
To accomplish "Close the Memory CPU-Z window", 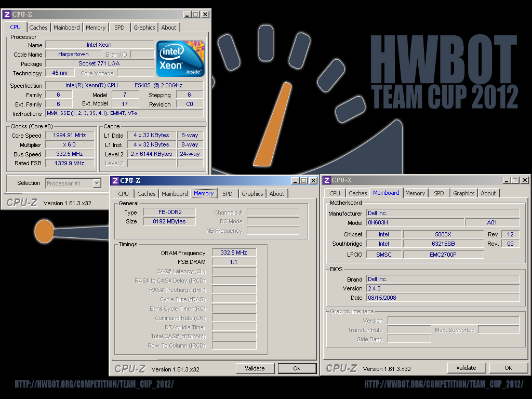I will click(x=313, y=181).
